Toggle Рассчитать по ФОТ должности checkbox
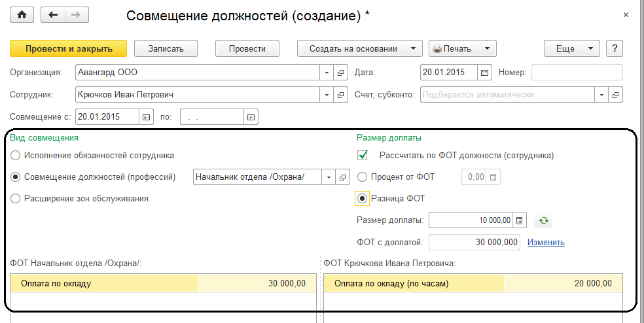Image resolution: width=644 pixels, height=323 pixels. pyautogui.click(x=362, y=156)
